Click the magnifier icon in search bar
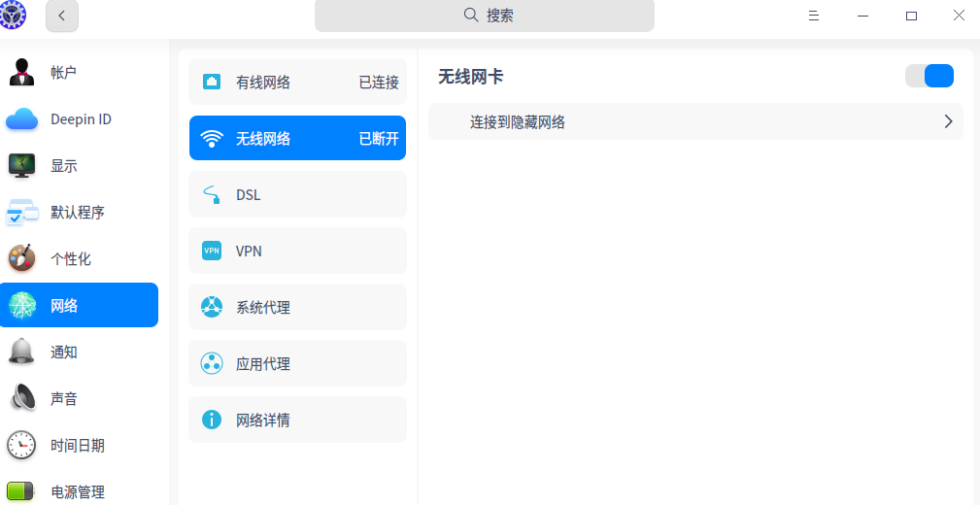This screenshot has width=980, height=505. pyautogui.click(x=471, y=15)
